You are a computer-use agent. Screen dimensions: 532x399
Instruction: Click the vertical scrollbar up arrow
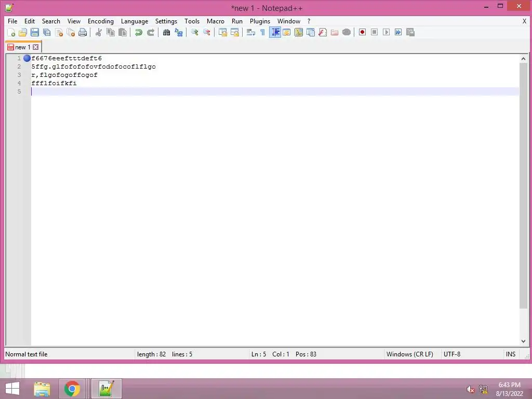tap(523, 59)
